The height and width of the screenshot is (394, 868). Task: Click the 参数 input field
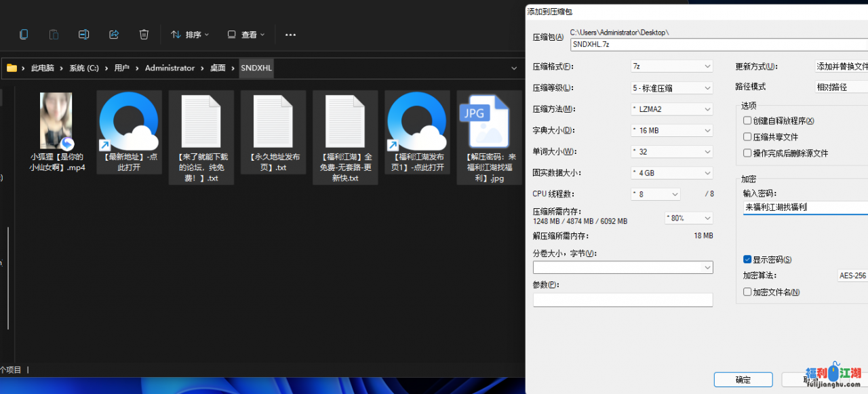pyautogui.click(x=623, y=300)
